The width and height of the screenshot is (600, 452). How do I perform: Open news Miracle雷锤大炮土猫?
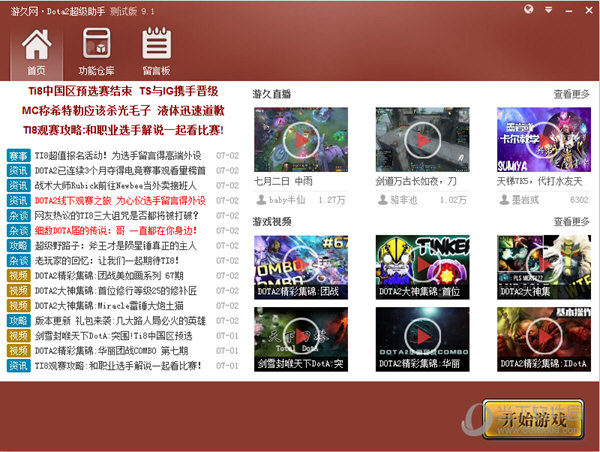[x=109, y=306]
